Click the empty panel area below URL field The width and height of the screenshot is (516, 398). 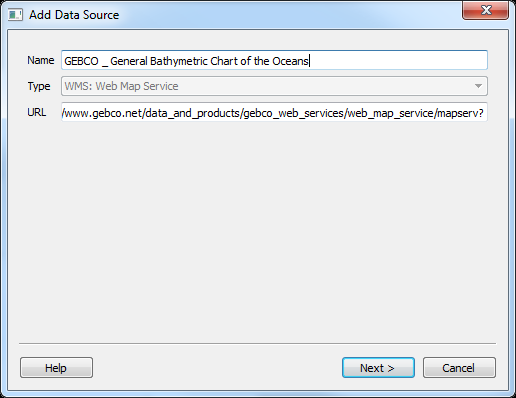click(x=258, y=230)
